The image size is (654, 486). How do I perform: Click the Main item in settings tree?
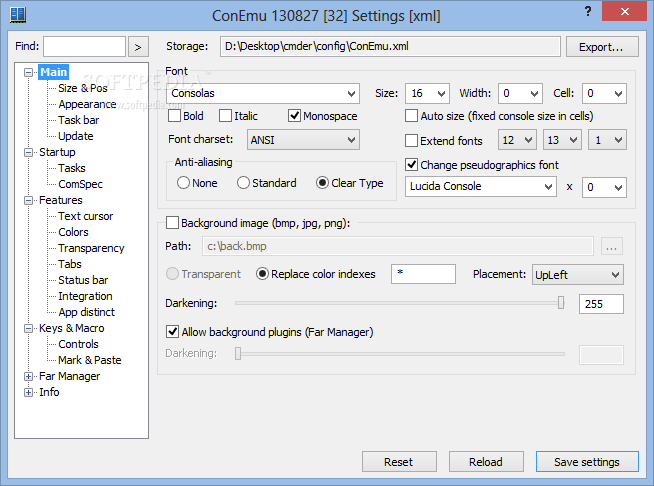pyautogui.click(x=53, y=72)
